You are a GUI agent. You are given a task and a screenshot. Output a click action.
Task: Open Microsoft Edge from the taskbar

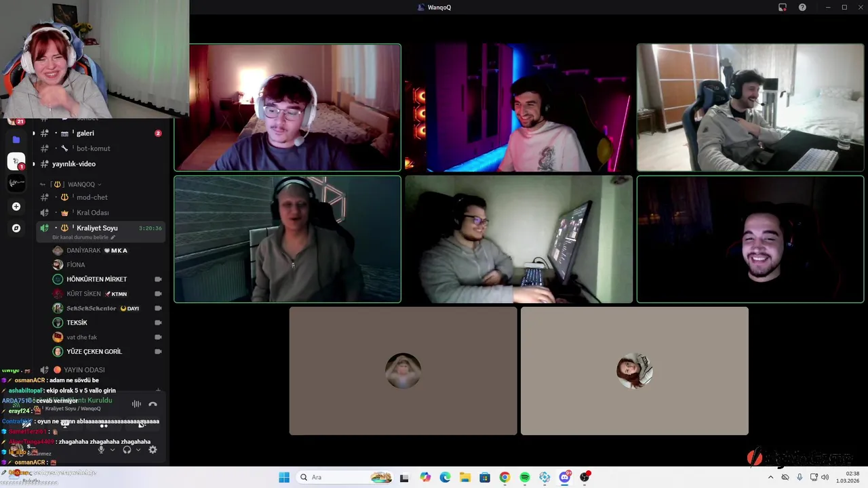[x=445, y=477]
